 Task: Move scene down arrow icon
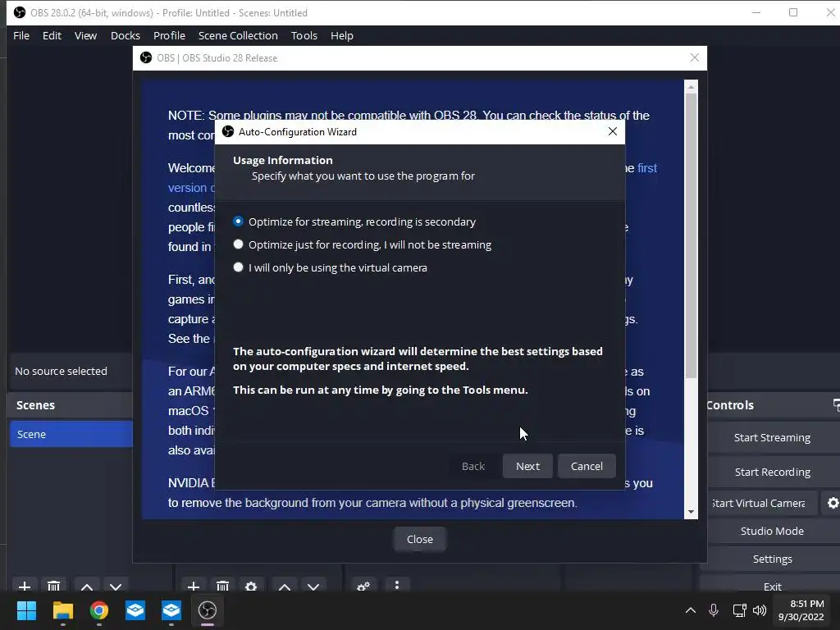116,586
